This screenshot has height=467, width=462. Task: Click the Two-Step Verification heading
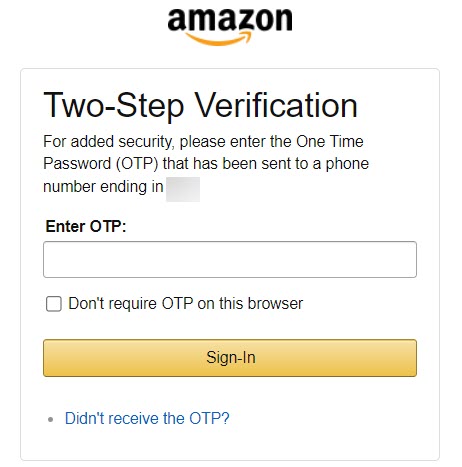pos(200,106)
